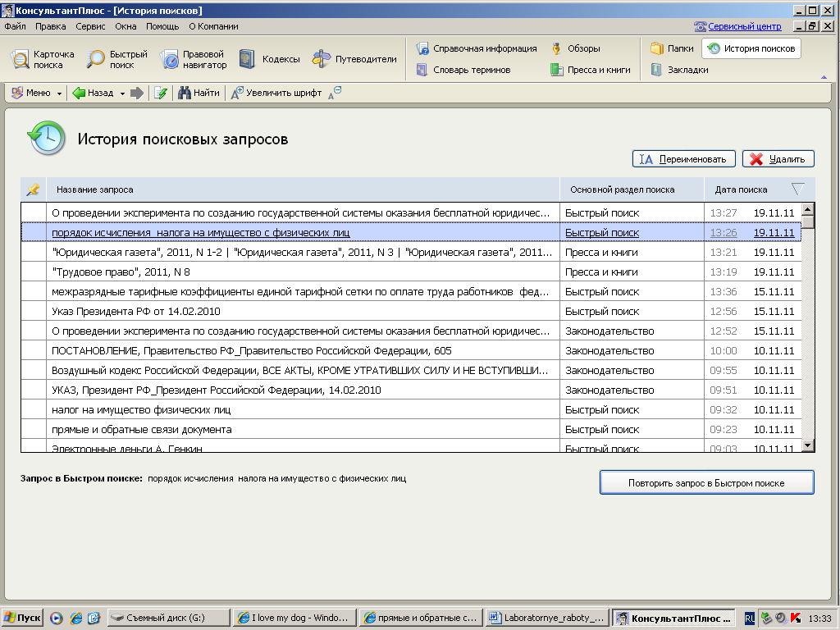This screenshot has height=630, width=840.
Task: Sort by Основной раздел поиска header
Action: click(632, 189)
